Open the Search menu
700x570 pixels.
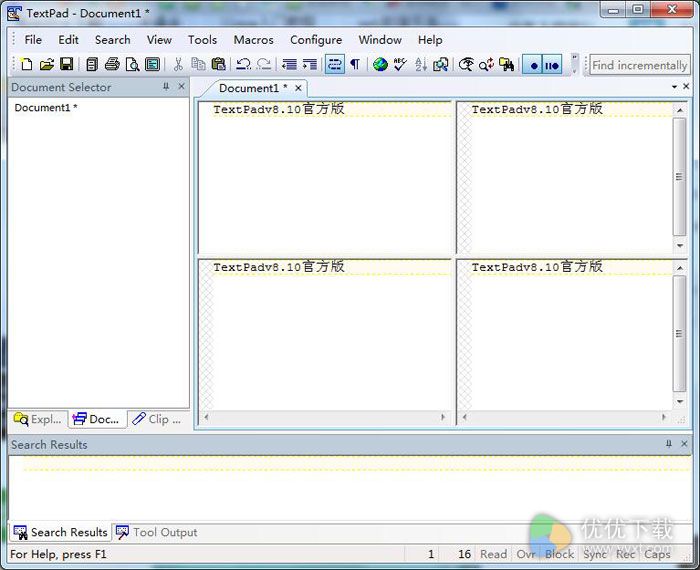tap(112, 40)
